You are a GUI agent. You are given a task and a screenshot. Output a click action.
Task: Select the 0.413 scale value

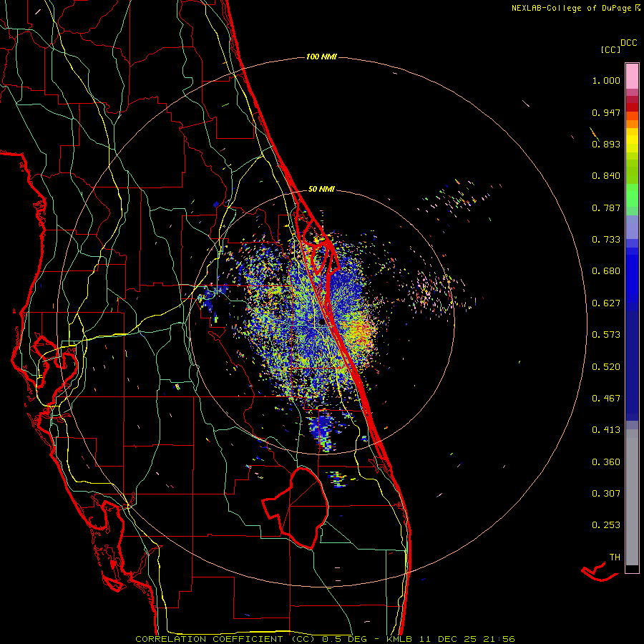click(606, 430)
